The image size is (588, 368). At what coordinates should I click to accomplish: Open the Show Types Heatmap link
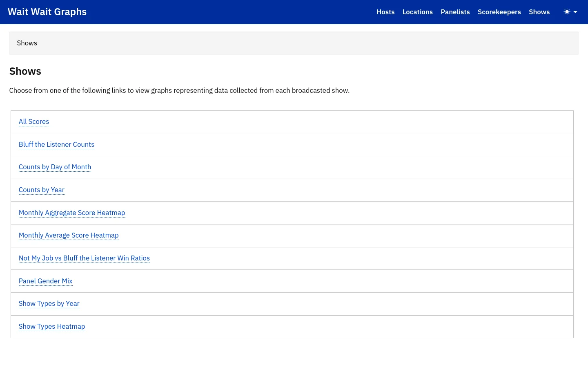coord(52,326)
